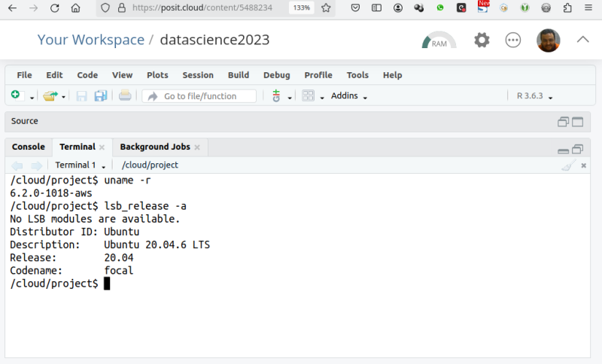Screen dimensions: 602x364
Task: Expand the Addins dropdown
Action: click(x=349, y=96)
